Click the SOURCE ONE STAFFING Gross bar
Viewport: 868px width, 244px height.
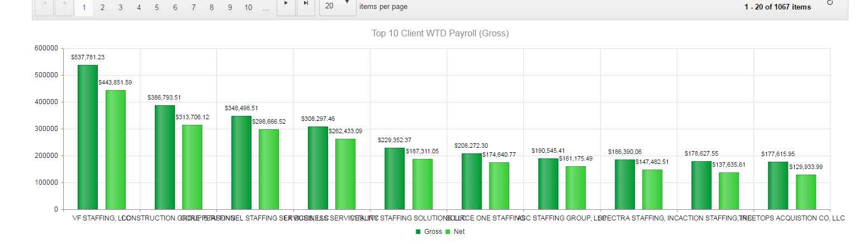[x=472, y=181]
